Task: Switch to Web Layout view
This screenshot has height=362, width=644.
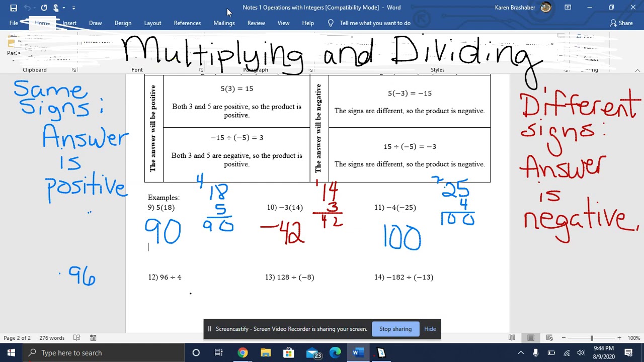Action: click(549, 338)
